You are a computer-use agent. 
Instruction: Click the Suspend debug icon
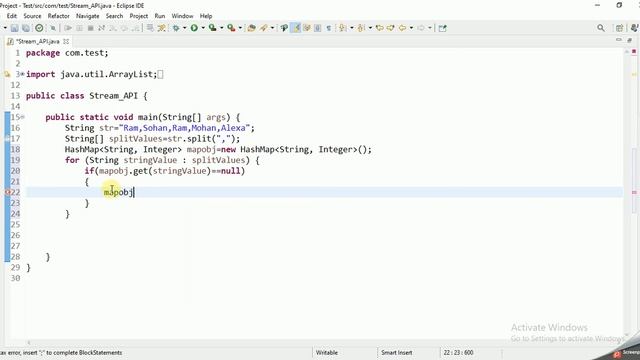(x=79, y=28)
